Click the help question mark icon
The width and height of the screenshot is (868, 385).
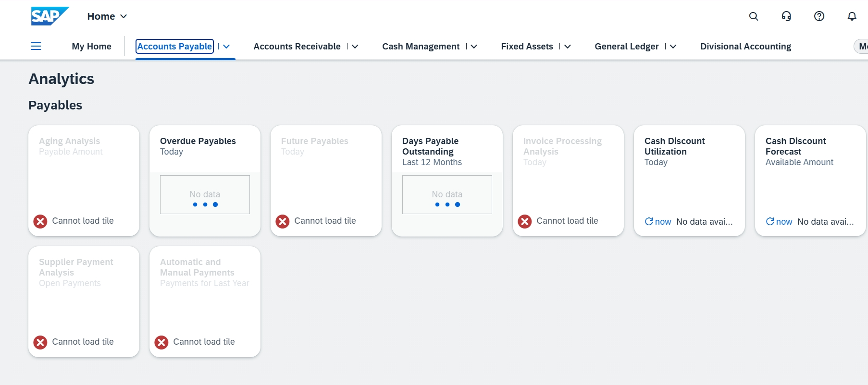click(x=819, y=16)
